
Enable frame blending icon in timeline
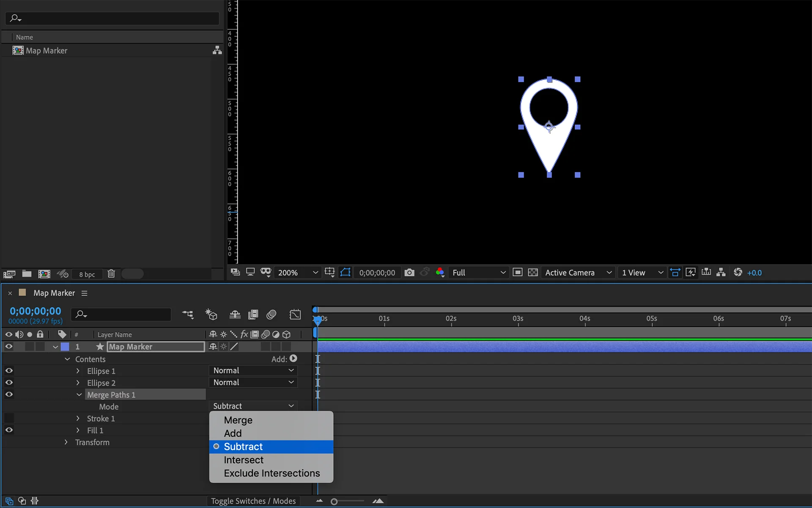(253, 315)
